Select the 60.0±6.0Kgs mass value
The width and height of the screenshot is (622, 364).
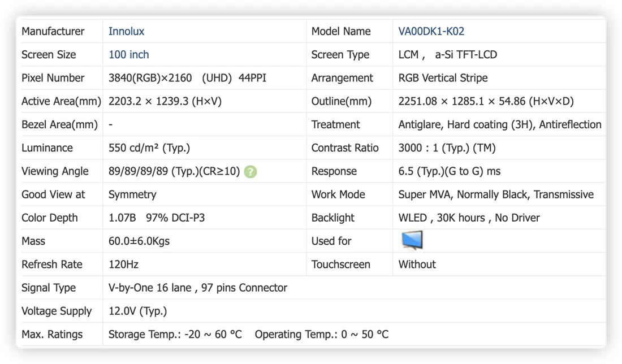139,241
